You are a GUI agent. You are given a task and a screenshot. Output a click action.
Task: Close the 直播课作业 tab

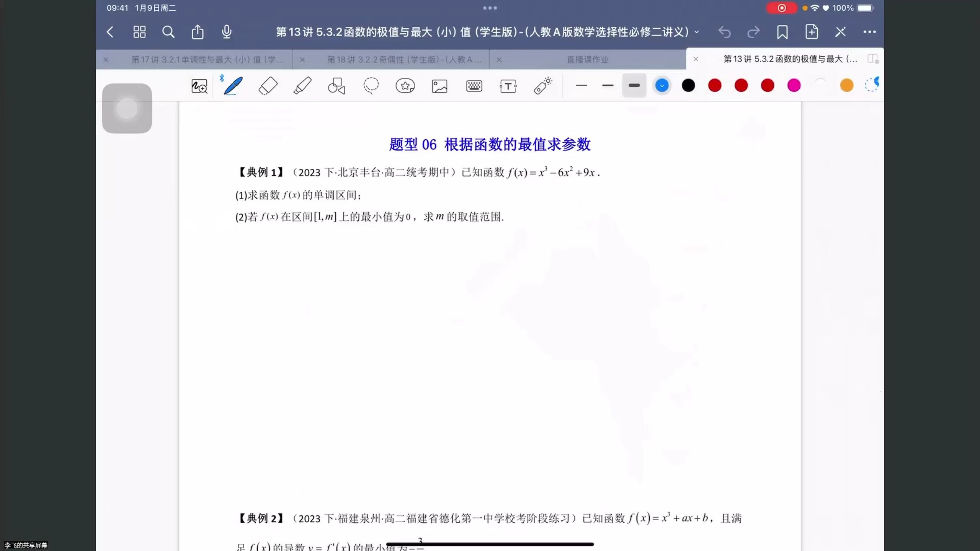[499, 60]
